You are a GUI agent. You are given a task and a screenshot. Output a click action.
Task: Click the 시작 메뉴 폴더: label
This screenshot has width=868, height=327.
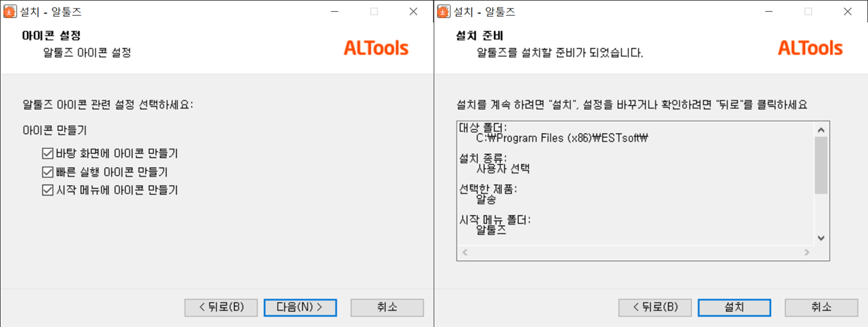point(495,220)
